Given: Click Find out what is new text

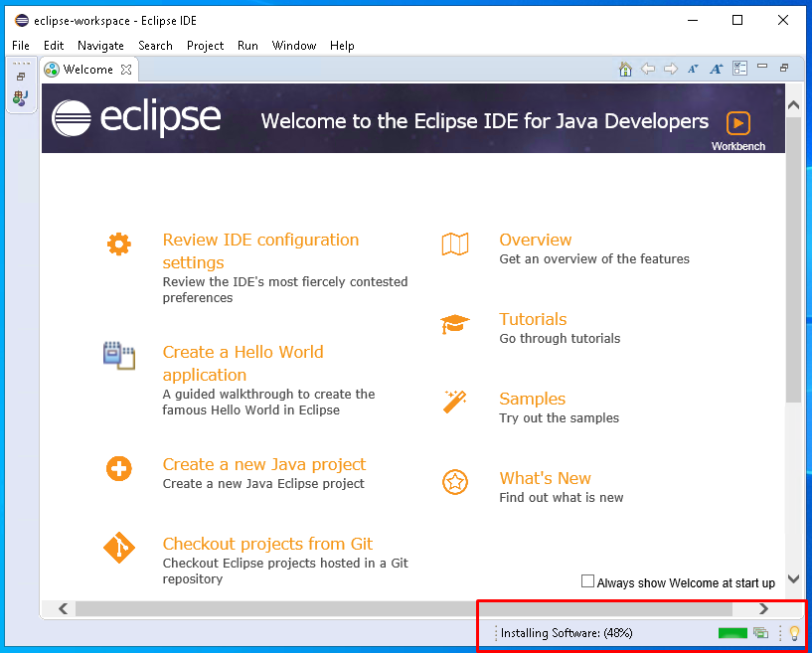Looking at the screenshot, I should point(562,498).
